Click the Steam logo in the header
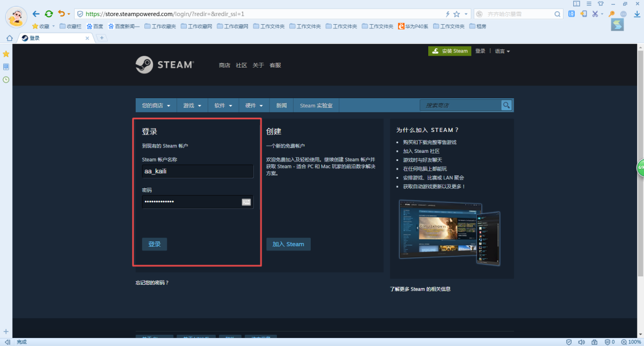The image size is (644, 346). (x=164, y=65)
